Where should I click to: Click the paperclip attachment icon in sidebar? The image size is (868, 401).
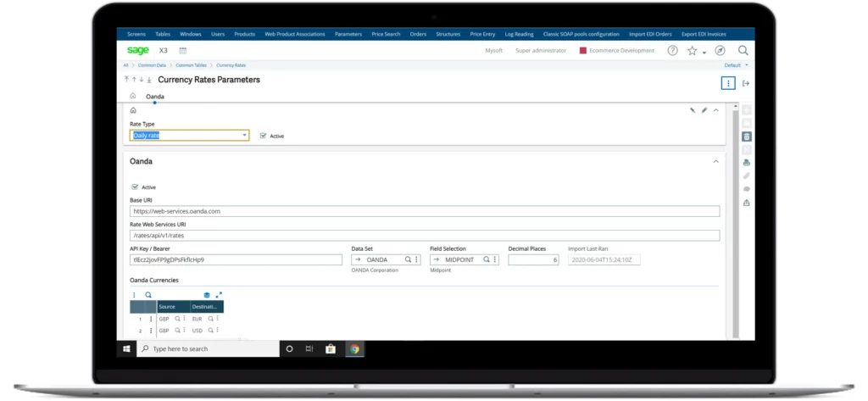point(747,175)
